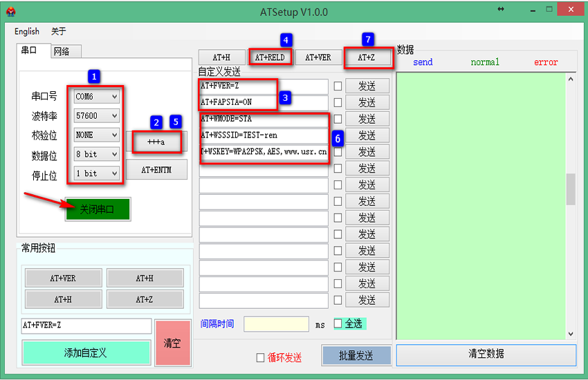The image size is (588, 380).
Task: Tick the checkbox next to AT+FVER=Z
Action: [338, 86]
